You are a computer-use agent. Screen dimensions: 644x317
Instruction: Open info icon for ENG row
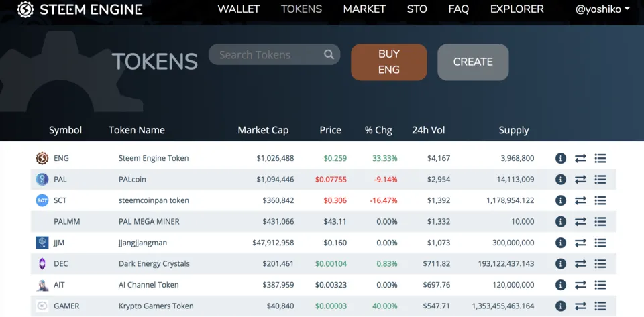[561, 158]
